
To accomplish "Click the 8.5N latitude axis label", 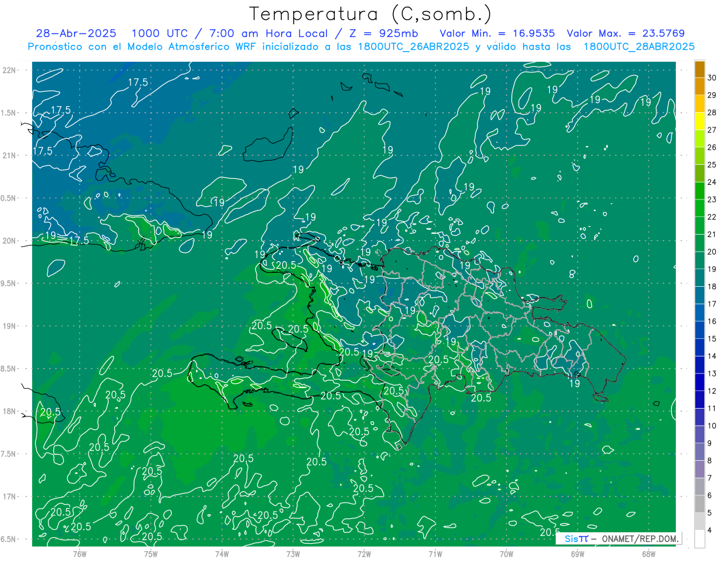I will [x=9, y=369].
